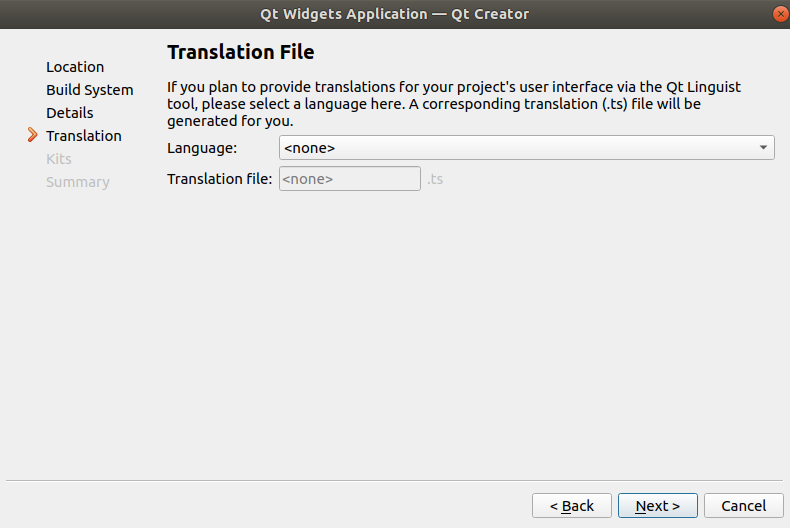This screenshot has width=790, height=528.
Task: Select the Summary step in sidebar
Action: [x=78, y=182]
